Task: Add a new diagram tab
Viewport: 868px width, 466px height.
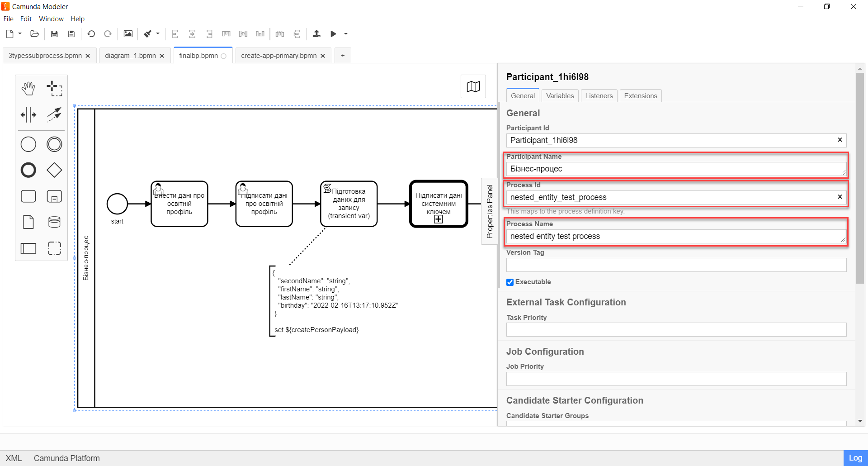Action: (x=343, y=56)
